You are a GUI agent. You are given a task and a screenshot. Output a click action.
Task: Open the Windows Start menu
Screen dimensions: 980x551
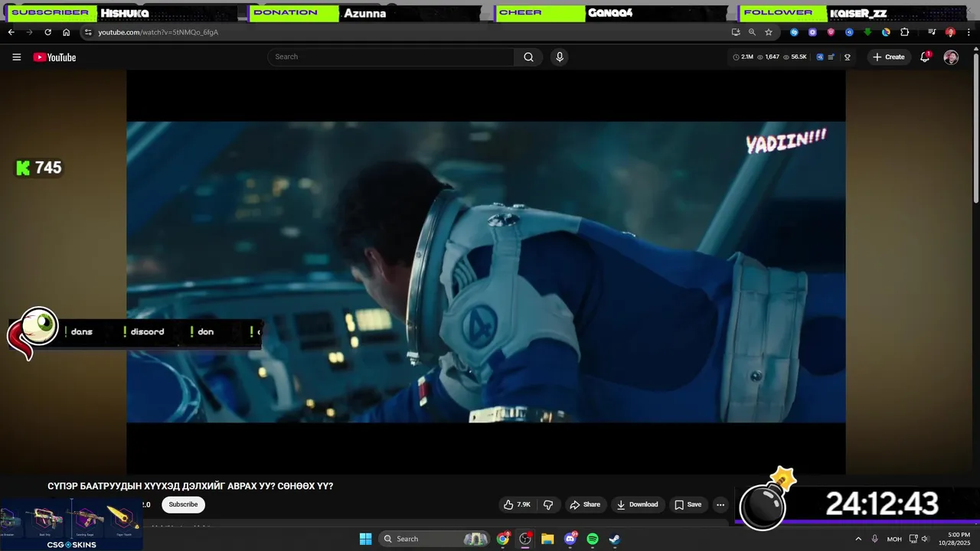365,539
